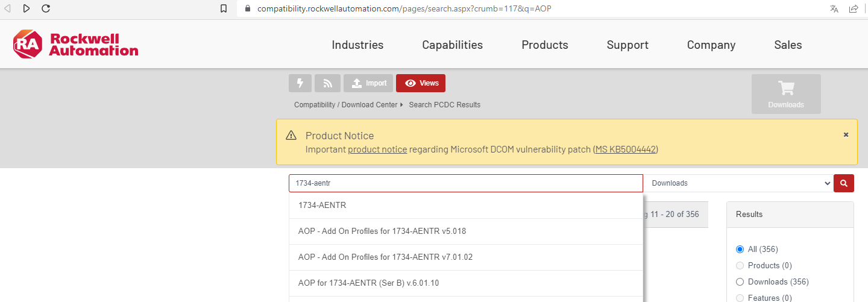Click the Results panel header
The width and height of the screenshot is (868, 302).
tap(790, 215)
